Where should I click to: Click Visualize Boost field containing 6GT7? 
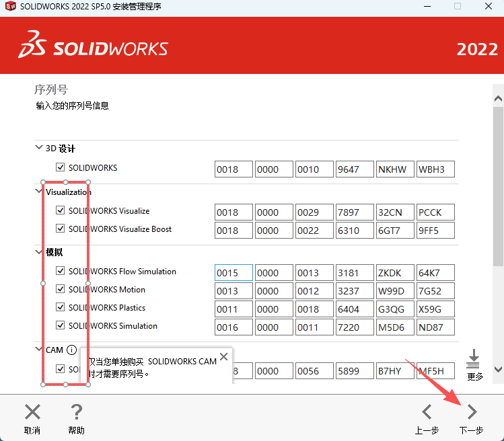pyautogui.click(x=396, y=231)
